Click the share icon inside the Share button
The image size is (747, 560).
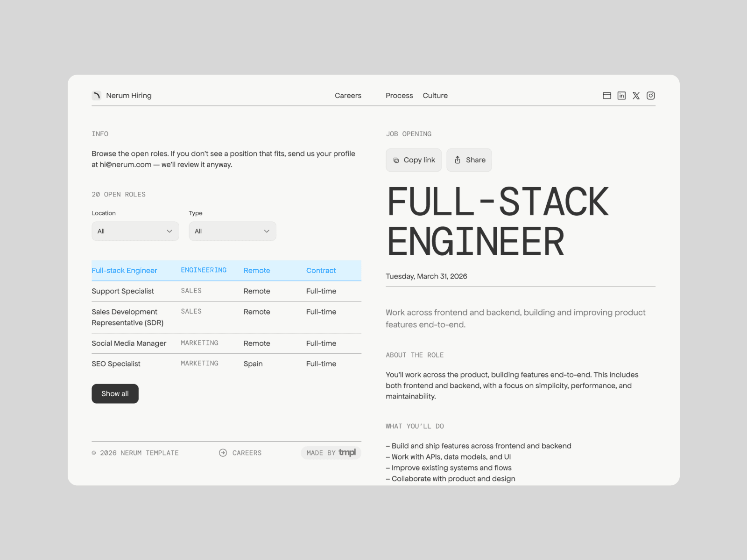click(x=458, y=160)
